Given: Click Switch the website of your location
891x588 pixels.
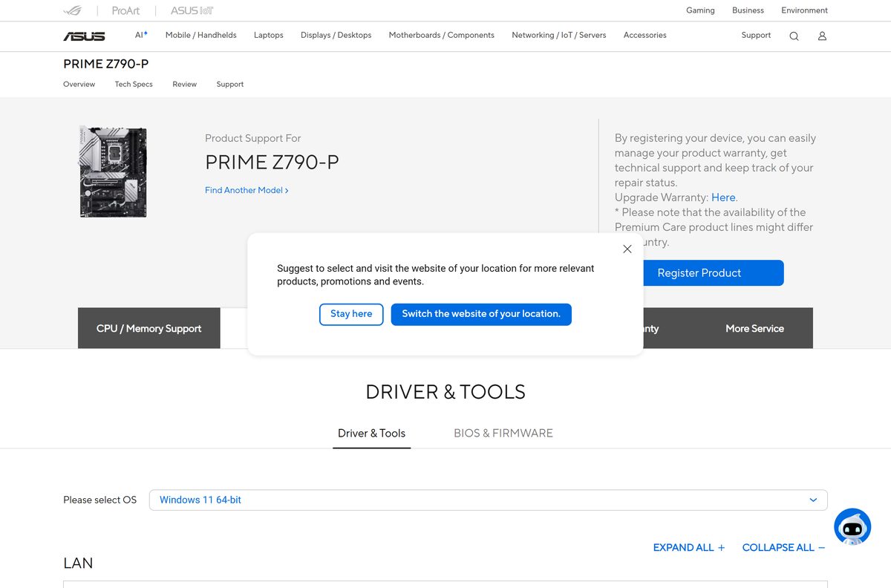Looking at the screenshot, I should pyautogui.click(x=481, y=314).
